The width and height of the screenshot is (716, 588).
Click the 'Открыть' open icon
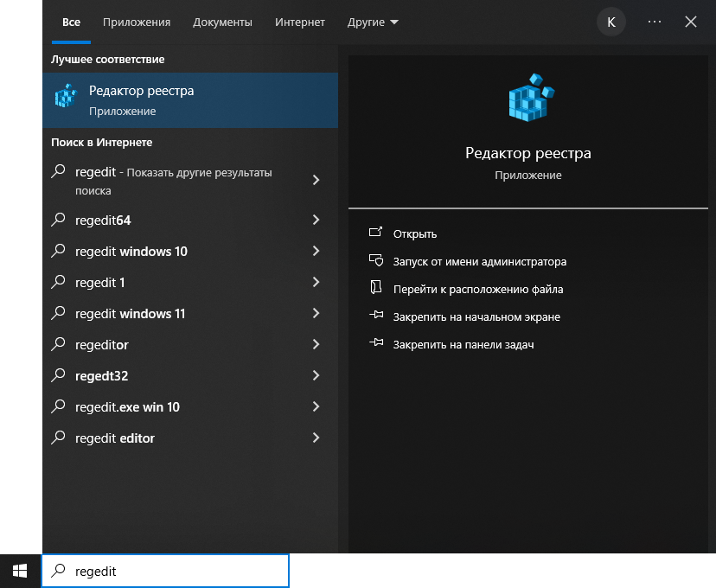pyautogui.click(x=375, y=233)
